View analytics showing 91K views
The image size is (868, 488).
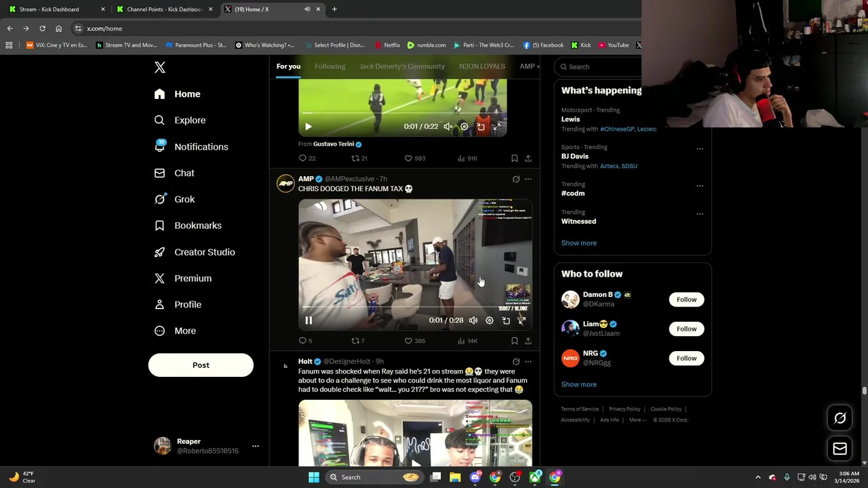467,158
